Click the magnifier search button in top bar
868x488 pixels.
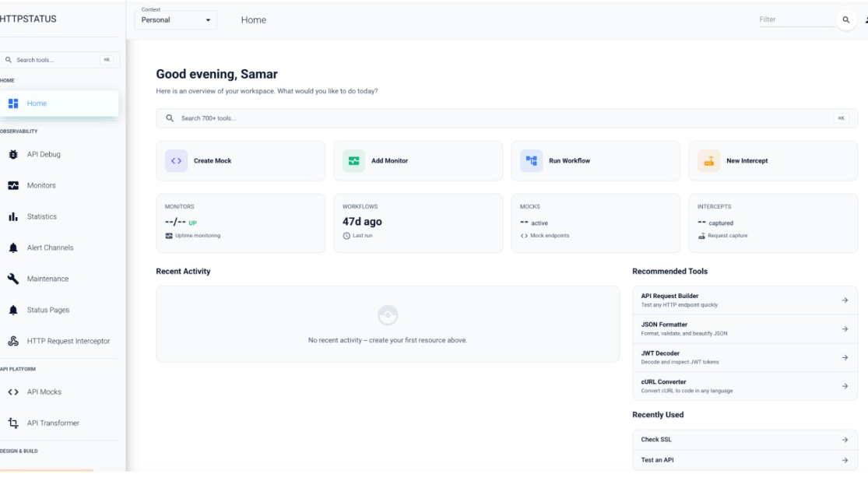point(845,19)
